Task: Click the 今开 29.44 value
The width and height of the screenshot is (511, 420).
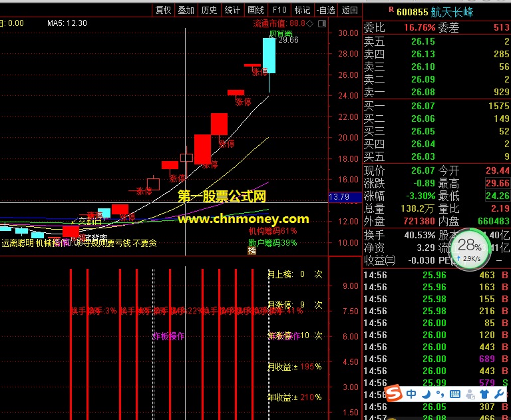Action: coord(497,170)
